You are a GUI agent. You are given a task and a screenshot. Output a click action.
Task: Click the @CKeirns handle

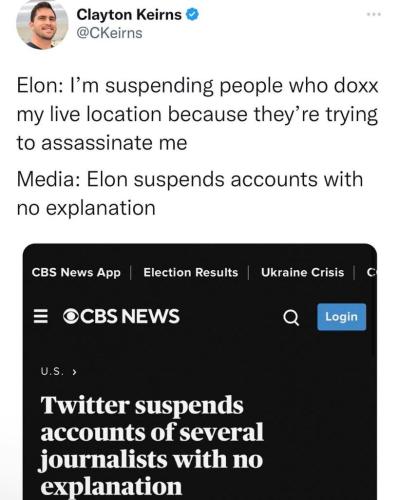[x=109, y=33]
